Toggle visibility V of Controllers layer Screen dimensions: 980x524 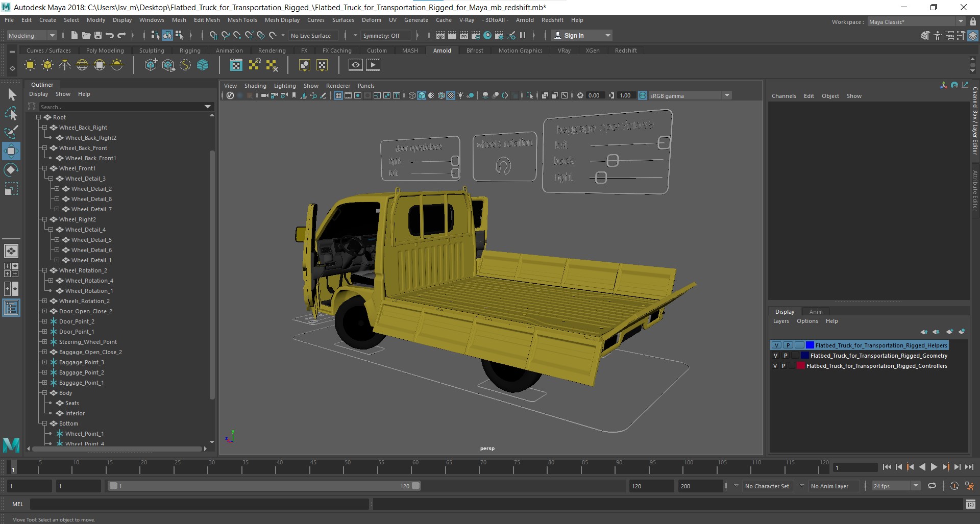(x=775, y=366)
